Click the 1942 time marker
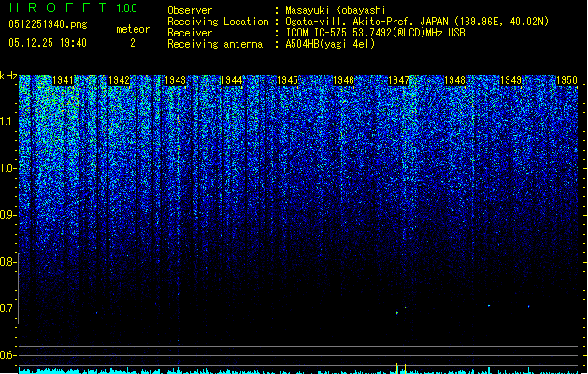Image resolution: width=588 pixels, height=374 pixels. click(119, 80)
